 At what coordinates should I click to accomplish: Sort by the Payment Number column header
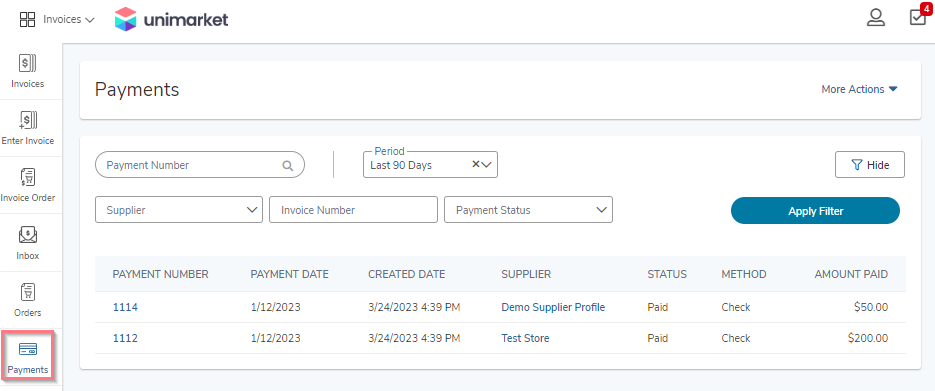pos(160,274)
